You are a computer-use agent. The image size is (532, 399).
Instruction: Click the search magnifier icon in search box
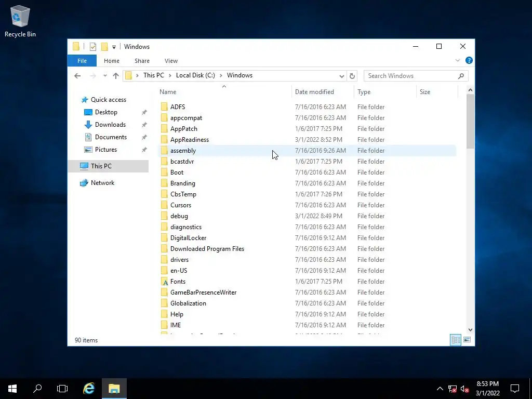[461, 76]
